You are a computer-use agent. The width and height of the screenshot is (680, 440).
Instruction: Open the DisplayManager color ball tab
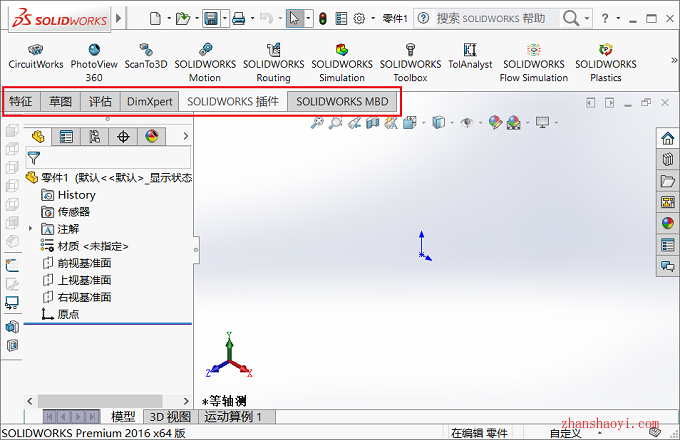click(x=151, y=137)
